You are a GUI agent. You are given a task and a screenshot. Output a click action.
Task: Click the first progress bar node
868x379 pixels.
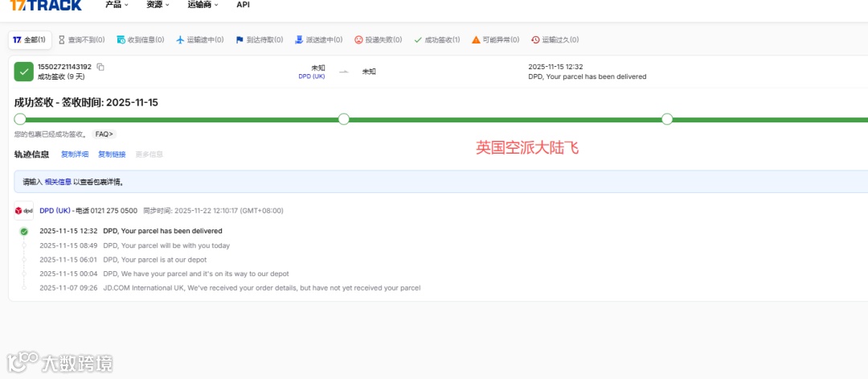point(20,119)
